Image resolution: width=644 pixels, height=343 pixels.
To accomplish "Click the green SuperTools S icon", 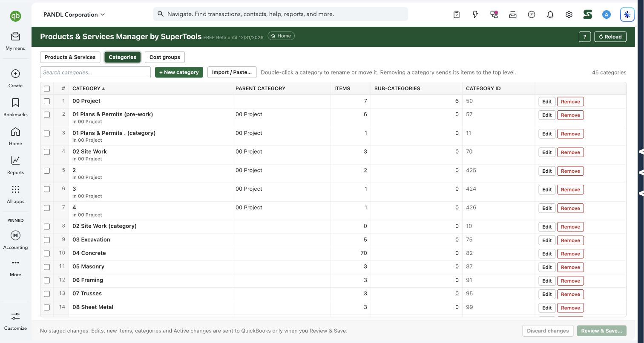I will click(x=588, y=14).
